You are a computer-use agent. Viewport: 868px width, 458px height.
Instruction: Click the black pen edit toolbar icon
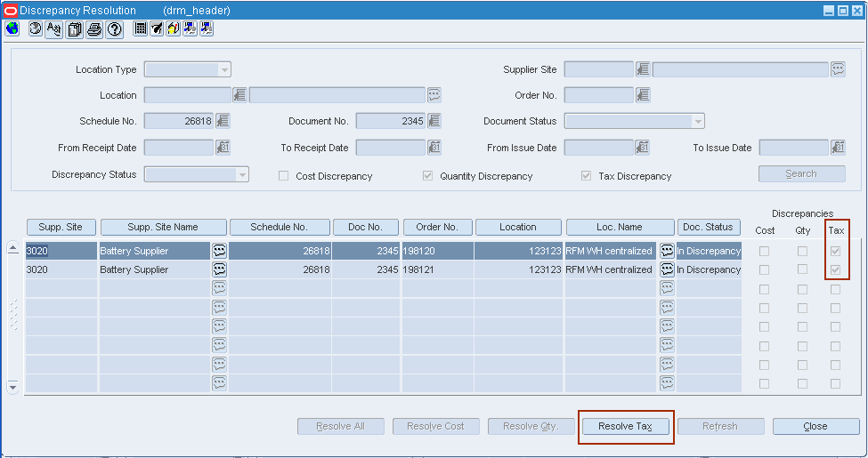(x=158, y=28)
